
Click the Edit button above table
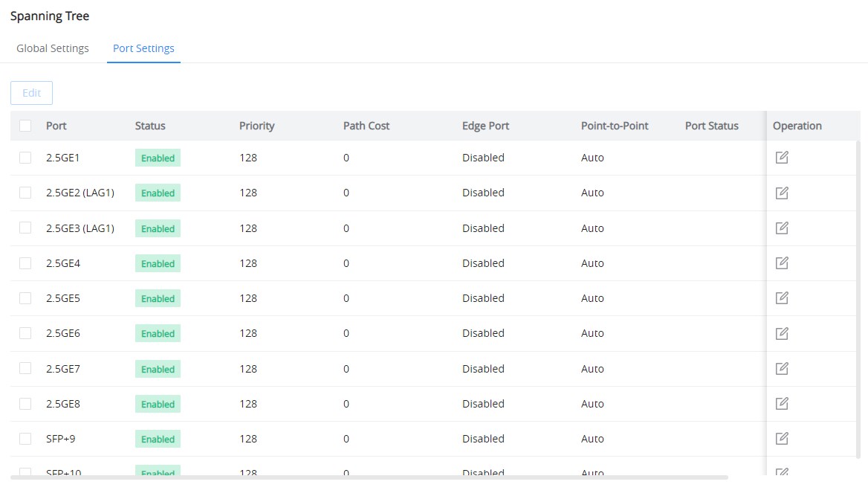click(x=31, y=93)
